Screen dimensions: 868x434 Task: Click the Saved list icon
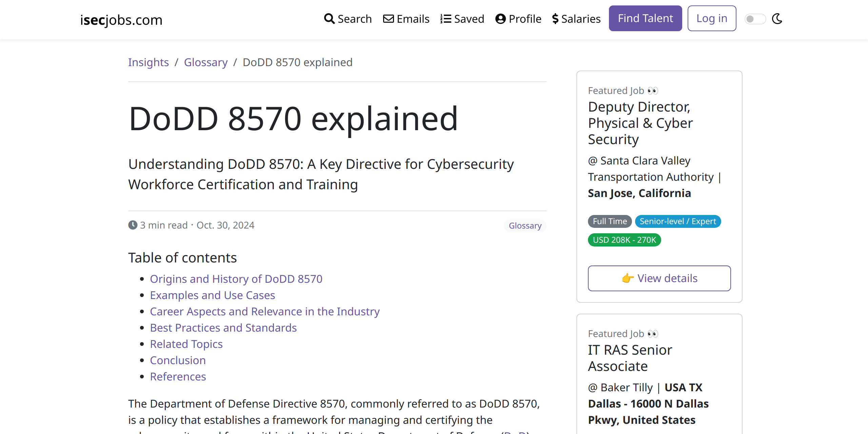point(446,19)
